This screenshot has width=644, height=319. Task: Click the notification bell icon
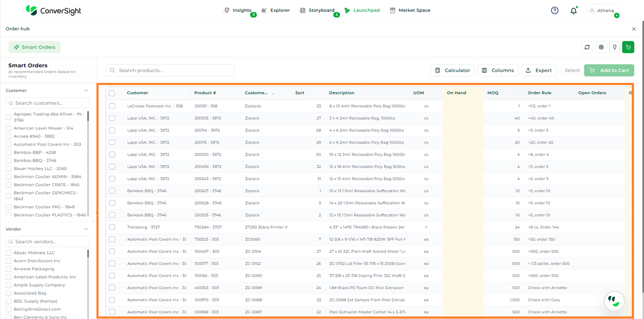(573, 11)
